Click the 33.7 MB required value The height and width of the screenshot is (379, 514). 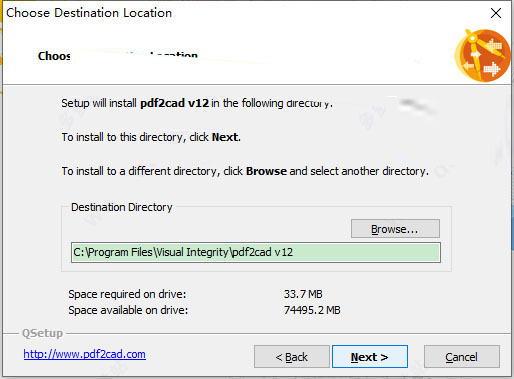coord(303,294)
